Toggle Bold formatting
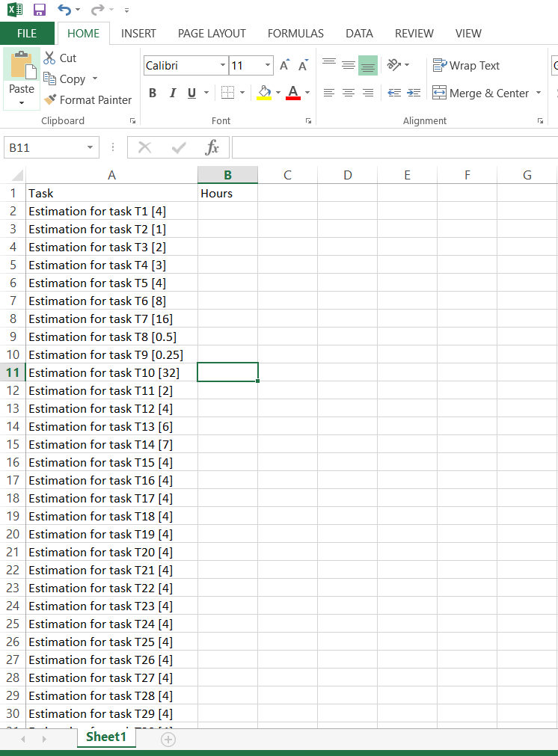558x756 pixels. (x=153, y=93)
